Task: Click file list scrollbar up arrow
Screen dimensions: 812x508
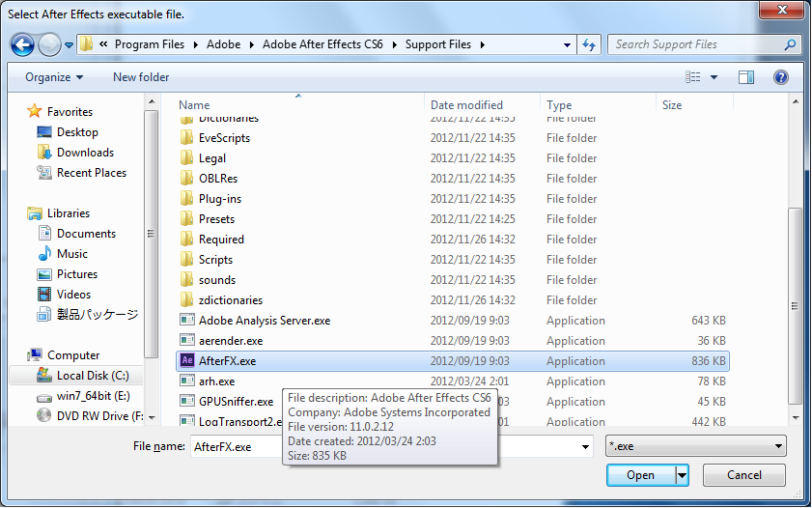Action: pyautogui.click(x=795, y=101)
